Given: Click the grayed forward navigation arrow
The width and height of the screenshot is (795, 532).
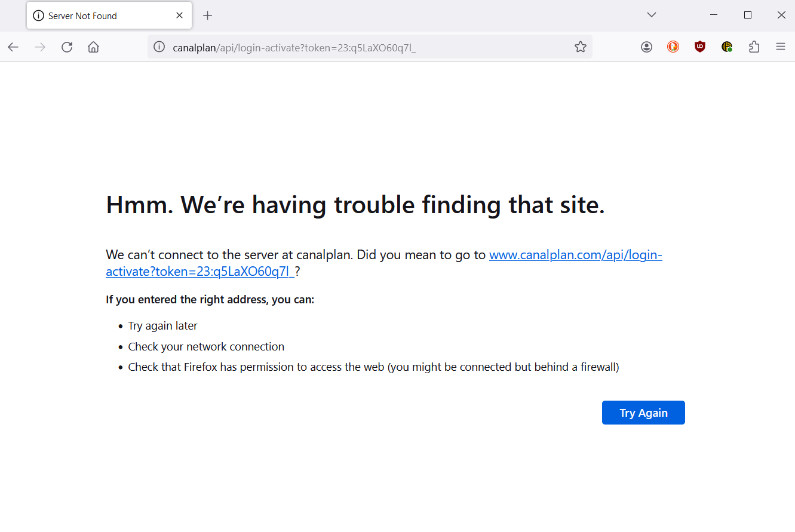Looking at the screenshot, I should click(x=40, y=47).
